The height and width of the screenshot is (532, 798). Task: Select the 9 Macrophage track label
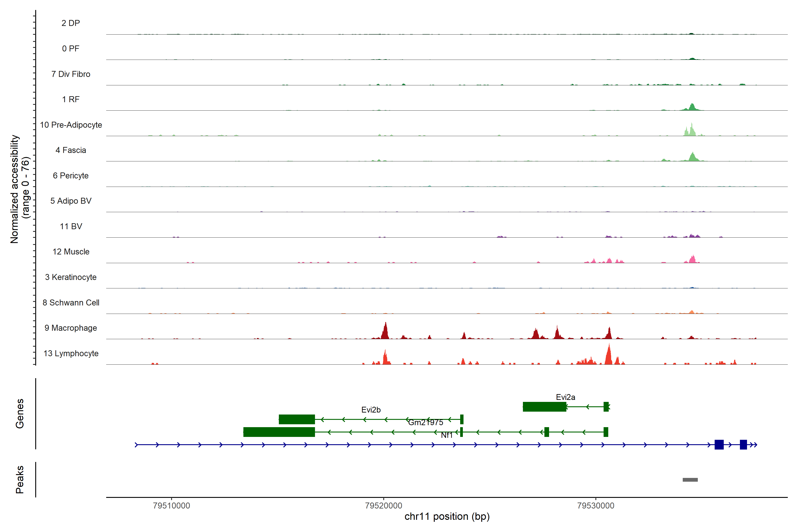click(x=70, y=328)
